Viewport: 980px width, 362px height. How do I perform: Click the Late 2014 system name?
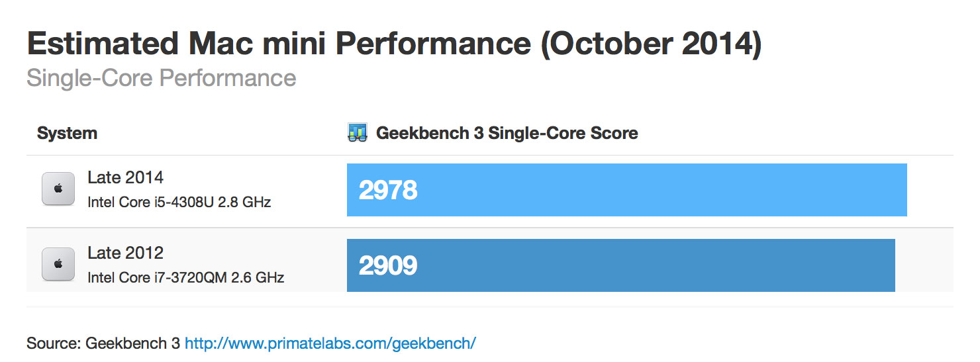(126, 177)
